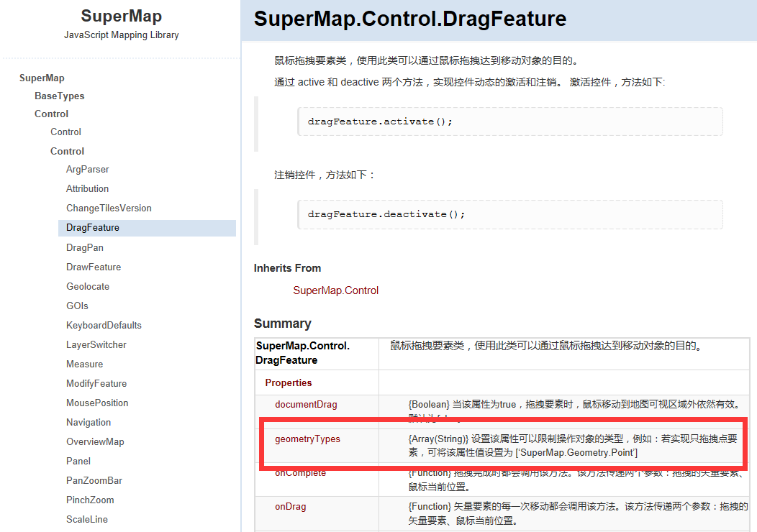Open the Panel sidebar entry
The image size is (757, 532).
78,461
